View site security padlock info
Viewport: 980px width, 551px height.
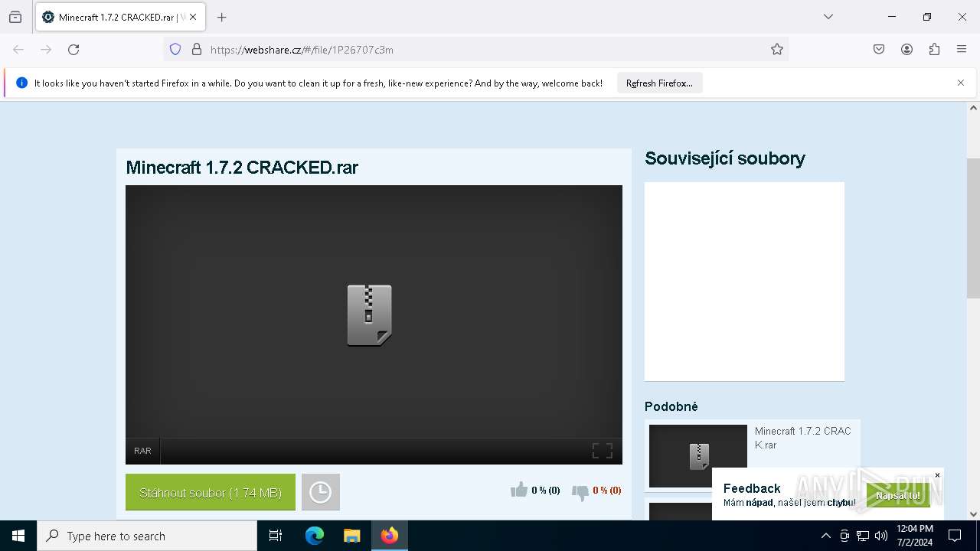(x=197, y=50)
